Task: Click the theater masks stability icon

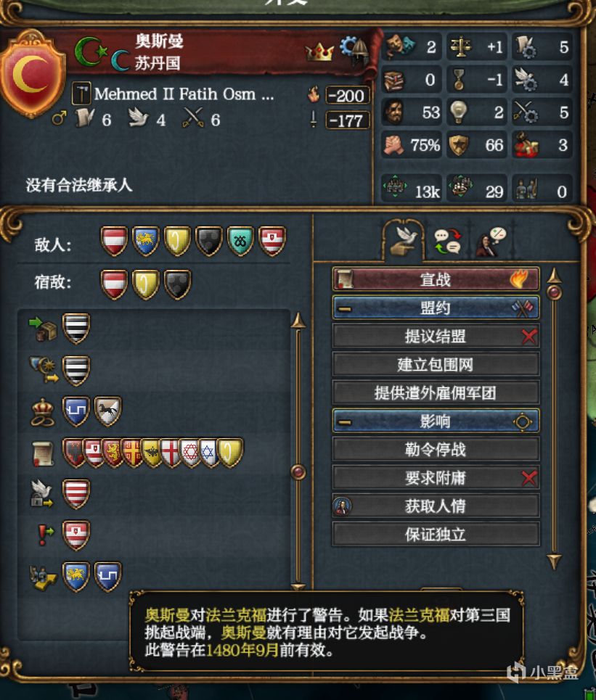Action: coord(400,46)
